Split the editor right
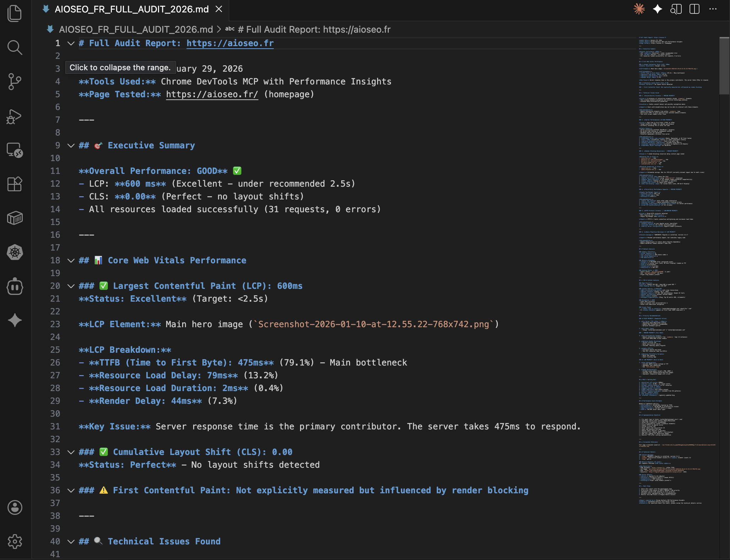Image resolution: width=730 pixels, height=560 pixels. coord(694,9)
